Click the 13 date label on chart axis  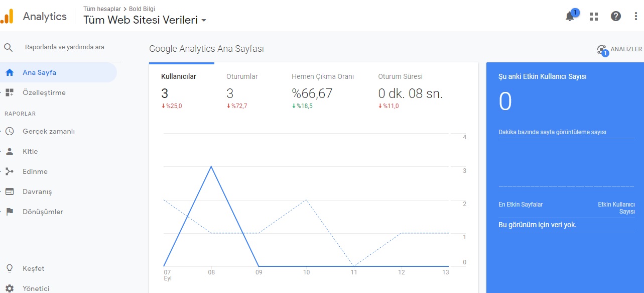445,272
